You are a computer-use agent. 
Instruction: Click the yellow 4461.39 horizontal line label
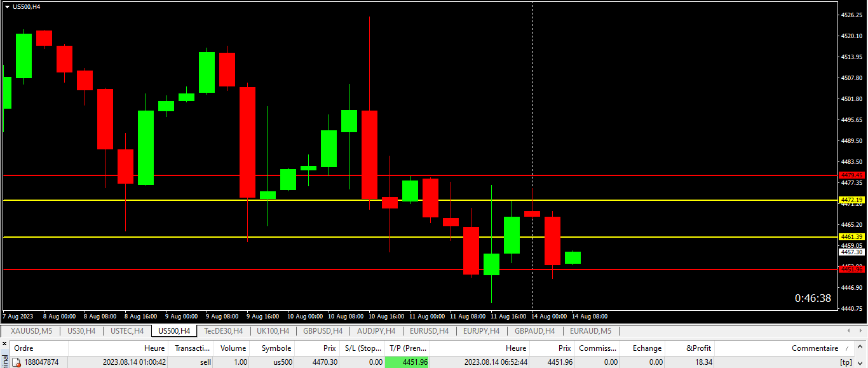pos(852,236)
